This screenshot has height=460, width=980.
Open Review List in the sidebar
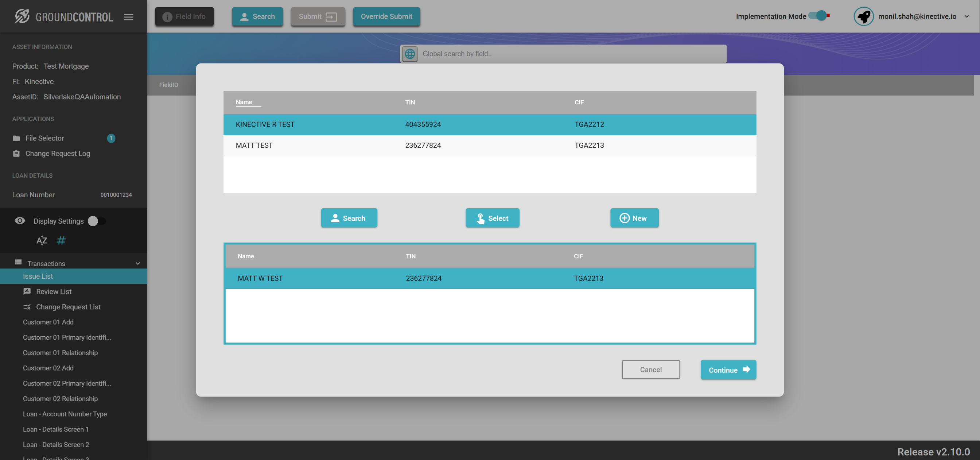(x=53, y=291)
